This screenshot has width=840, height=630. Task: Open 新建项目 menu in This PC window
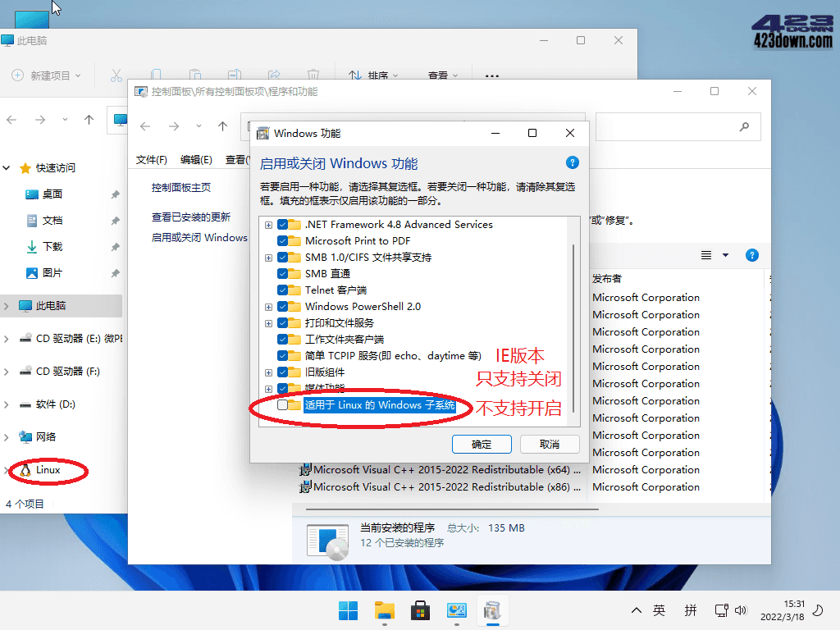coord(47,75)
